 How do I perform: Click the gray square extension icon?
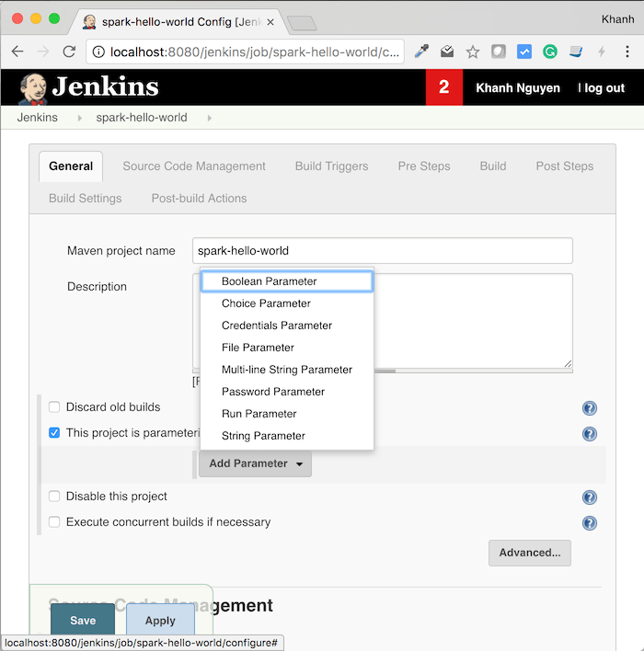(x=499, y=51)
